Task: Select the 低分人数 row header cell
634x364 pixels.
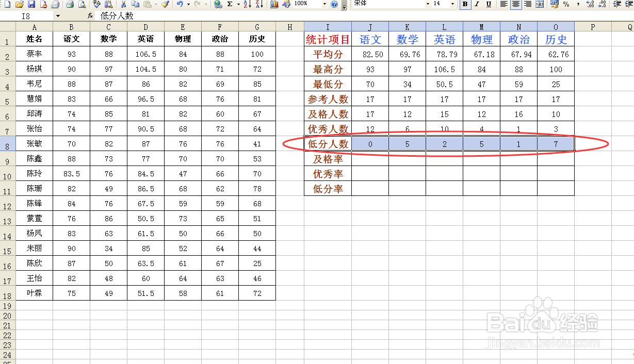Action: 328,143
